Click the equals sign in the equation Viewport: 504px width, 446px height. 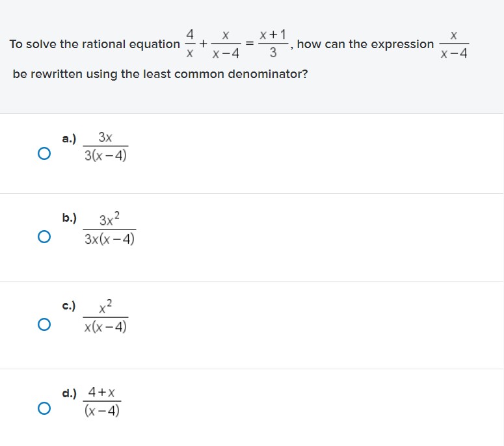pos(250,44)
